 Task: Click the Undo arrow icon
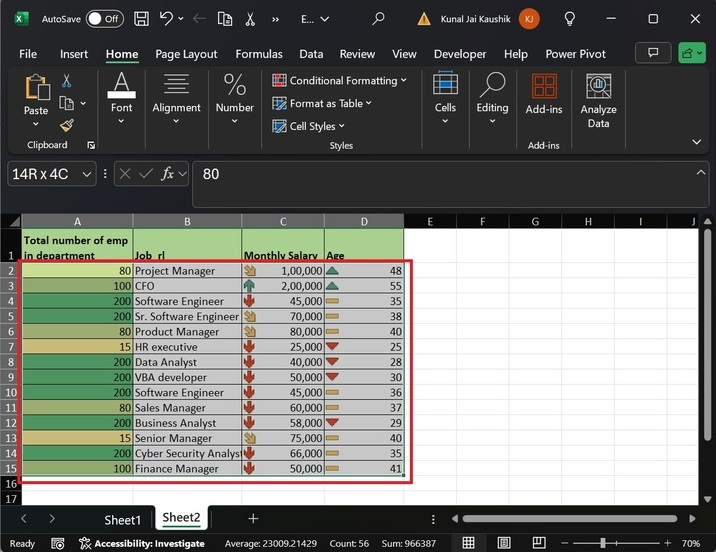(x=167, y=18)
